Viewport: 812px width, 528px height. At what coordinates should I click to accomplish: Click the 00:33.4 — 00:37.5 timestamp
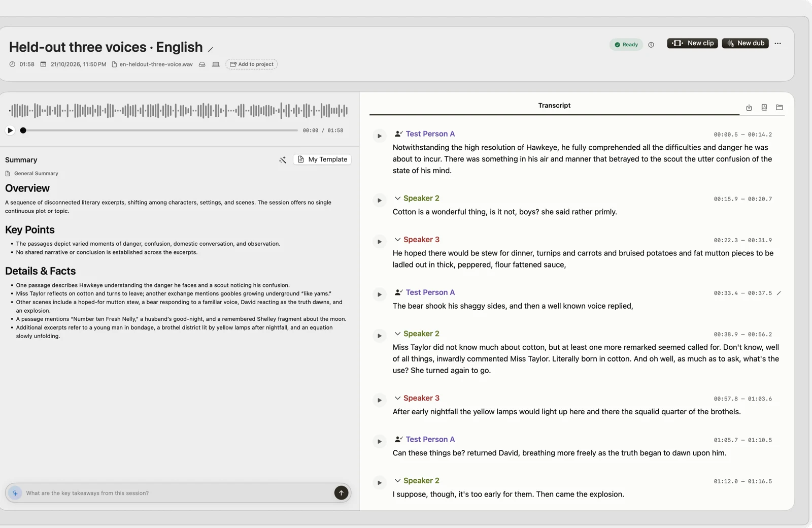tap(742, 293)
